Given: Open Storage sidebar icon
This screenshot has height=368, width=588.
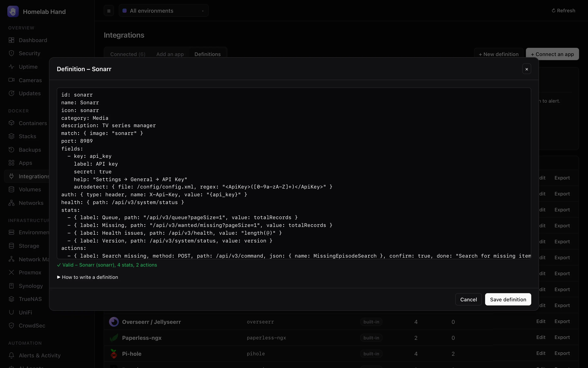Looking at the screenshot, I should click(11, 246).
